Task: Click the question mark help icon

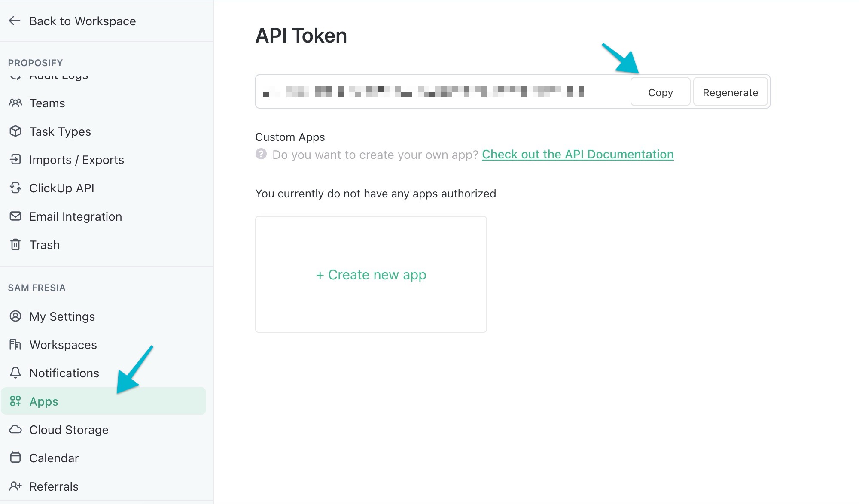Action: point(261,154)
